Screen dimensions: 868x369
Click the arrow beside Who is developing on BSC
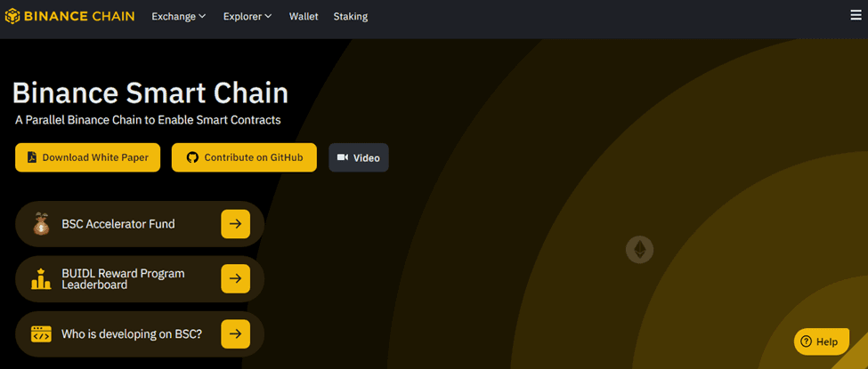coord(235,333)
